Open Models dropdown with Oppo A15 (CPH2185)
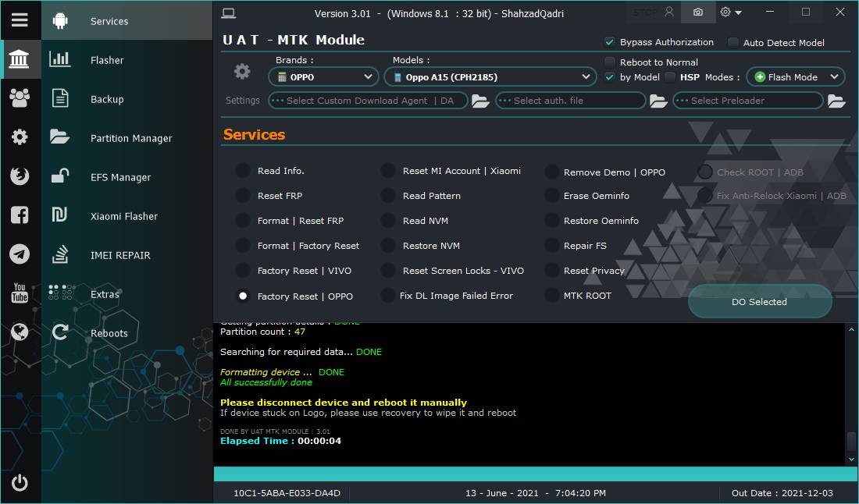 (490, 76)
